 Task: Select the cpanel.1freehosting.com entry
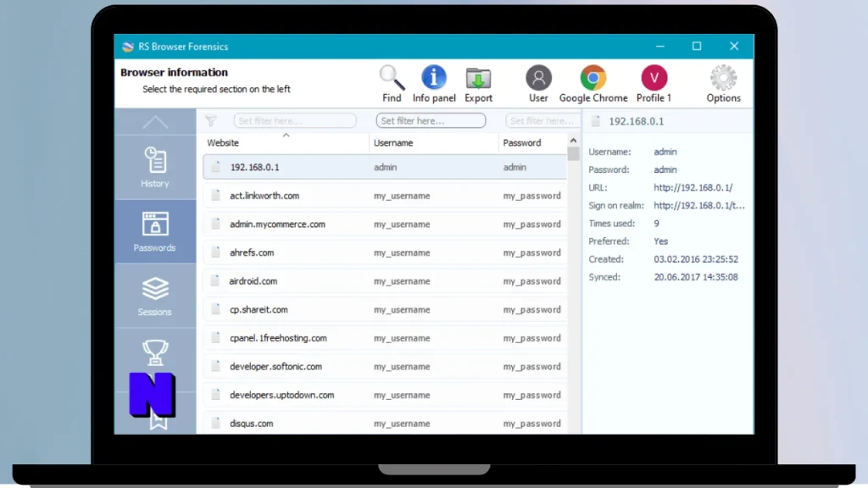pyautogui.click(x=385, y=338)
